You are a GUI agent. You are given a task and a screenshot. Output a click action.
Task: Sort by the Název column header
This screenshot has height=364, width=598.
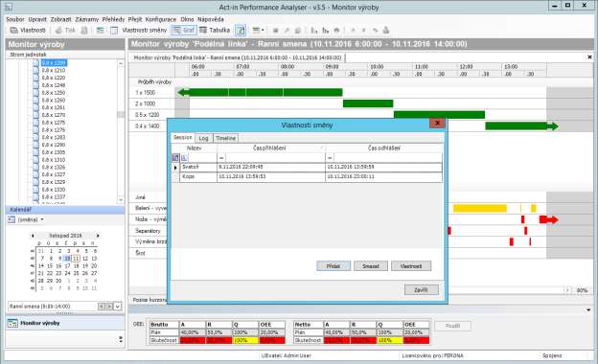pos(195,148)
